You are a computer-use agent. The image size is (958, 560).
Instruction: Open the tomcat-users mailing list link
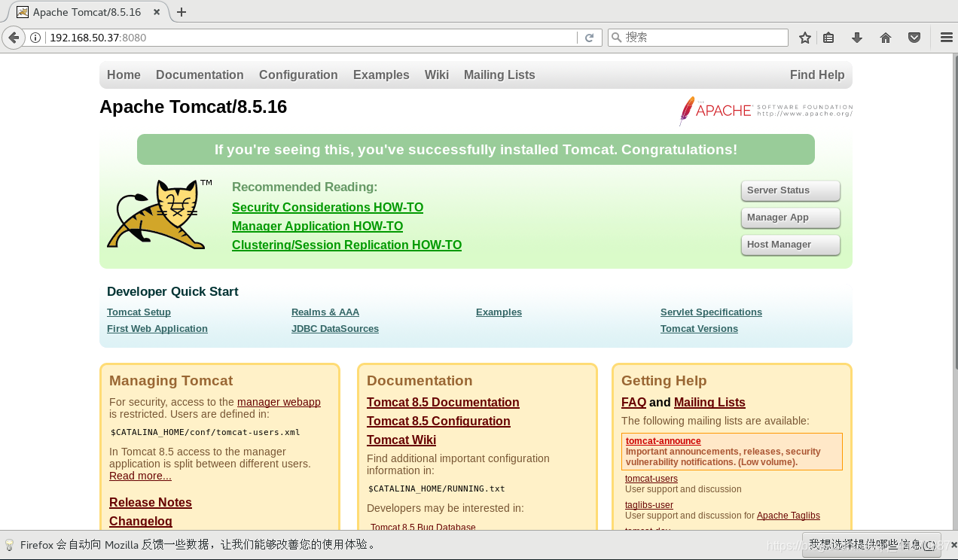click(x=651, y=479)
